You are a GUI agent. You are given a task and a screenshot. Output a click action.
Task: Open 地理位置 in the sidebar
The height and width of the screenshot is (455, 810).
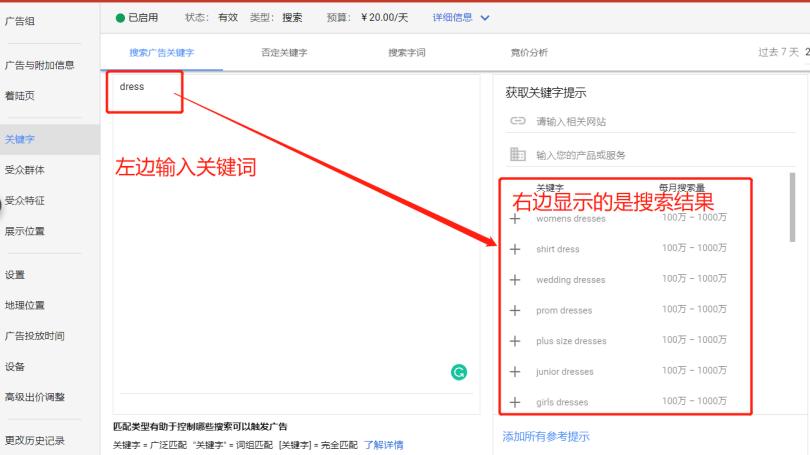[x=24, y=305]
